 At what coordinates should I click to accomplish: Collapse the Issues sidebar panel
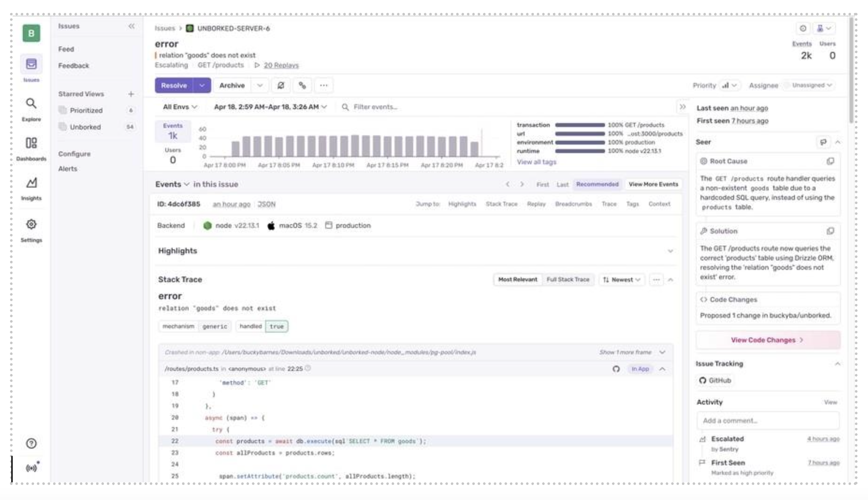click(132, 26)
